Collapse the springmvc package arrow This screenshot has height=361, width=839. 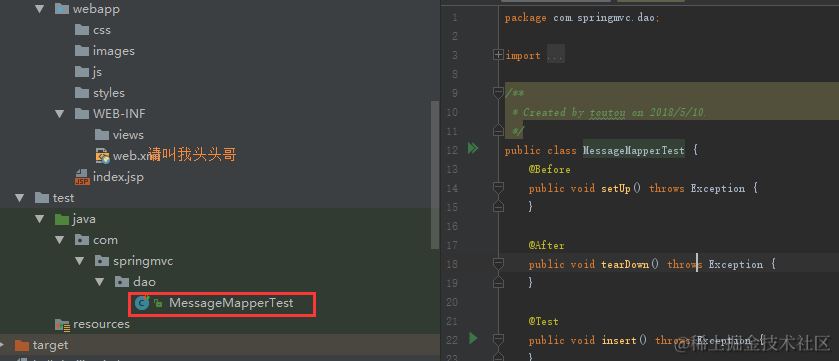pyautogui.click(x=80, y=261)
